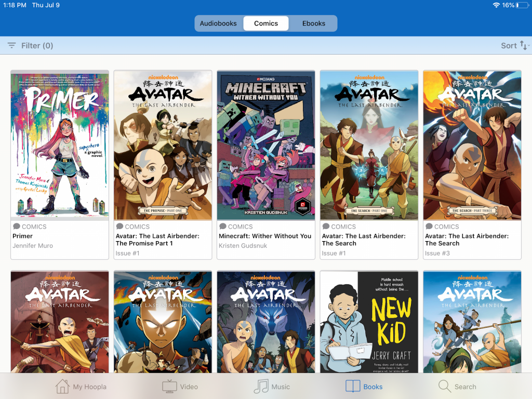Tap the battery indicator icon

(522, 5)
